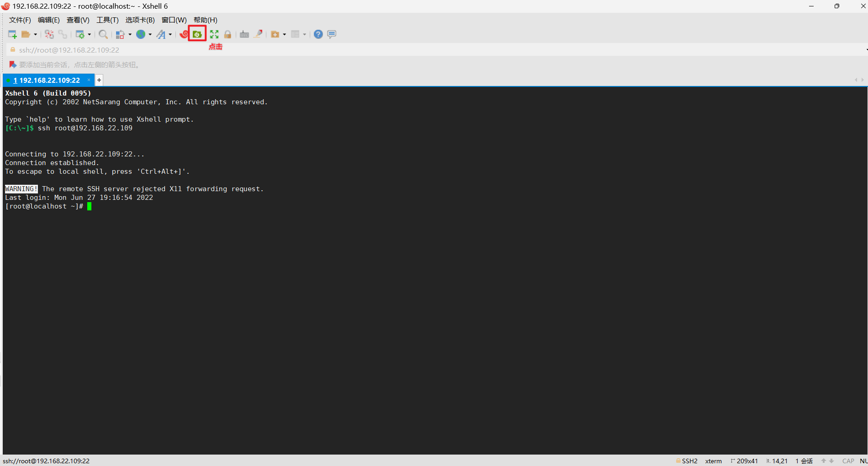Click the address bar dropdown arrow

coord(866,50)
